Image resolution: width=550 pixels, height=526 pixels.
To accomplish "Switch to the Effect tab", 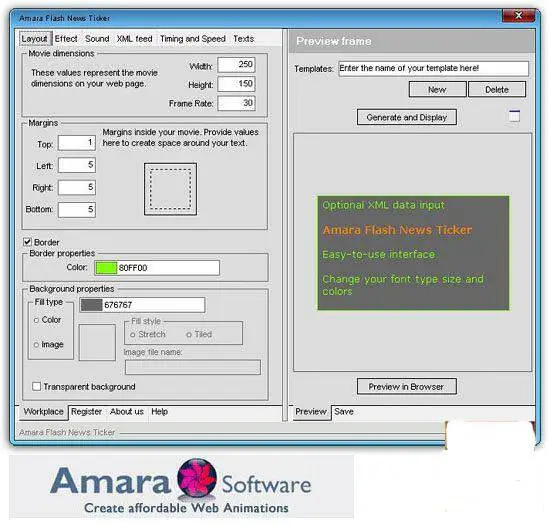I will coord(66,39).
